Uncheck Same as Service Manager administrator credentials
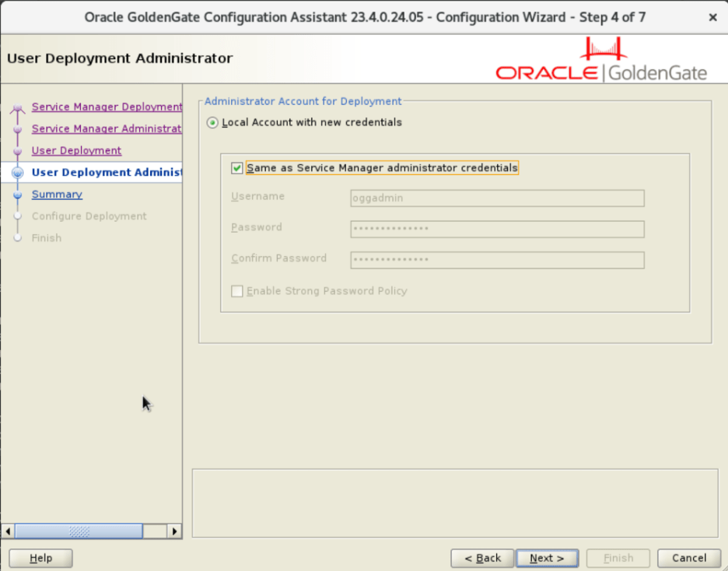 236,168
